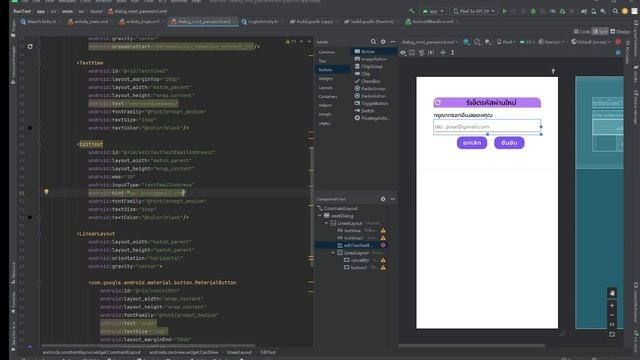
Task: Open the Pixel 3a API 30 device dropdown
Action: click(474, 11)
